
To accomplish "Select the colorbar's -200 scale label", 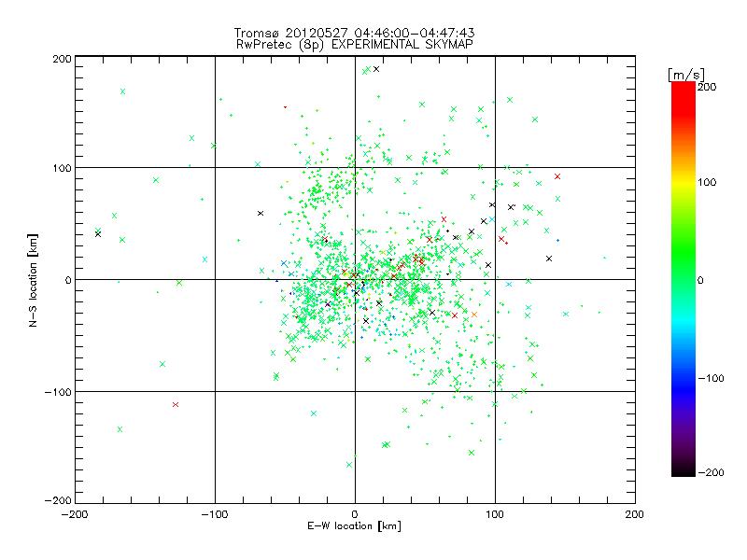I will pos(711,472).
